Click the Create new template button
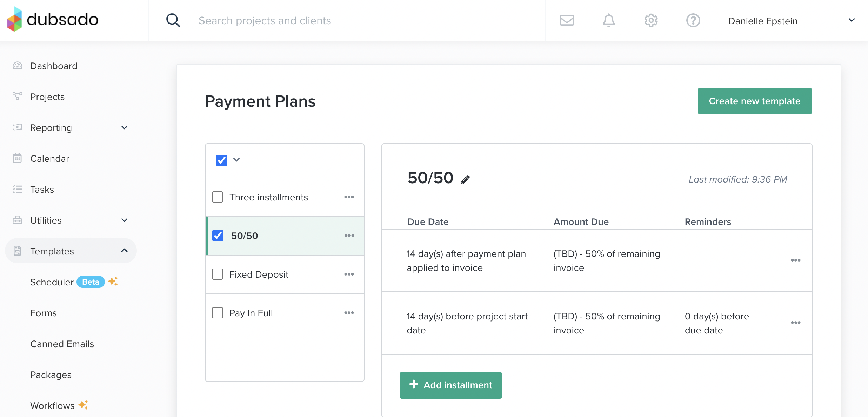The image size is (868, 417). coord(754,101)
